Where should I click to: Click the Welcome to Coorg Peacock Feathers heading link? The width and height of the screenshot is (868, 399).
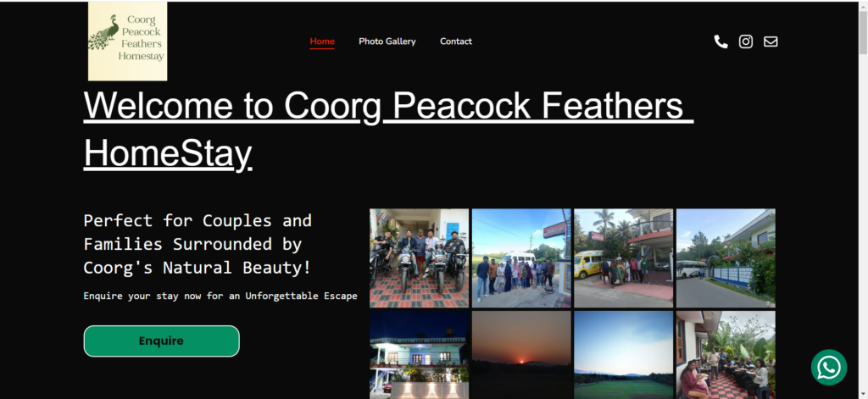point(388,129)
